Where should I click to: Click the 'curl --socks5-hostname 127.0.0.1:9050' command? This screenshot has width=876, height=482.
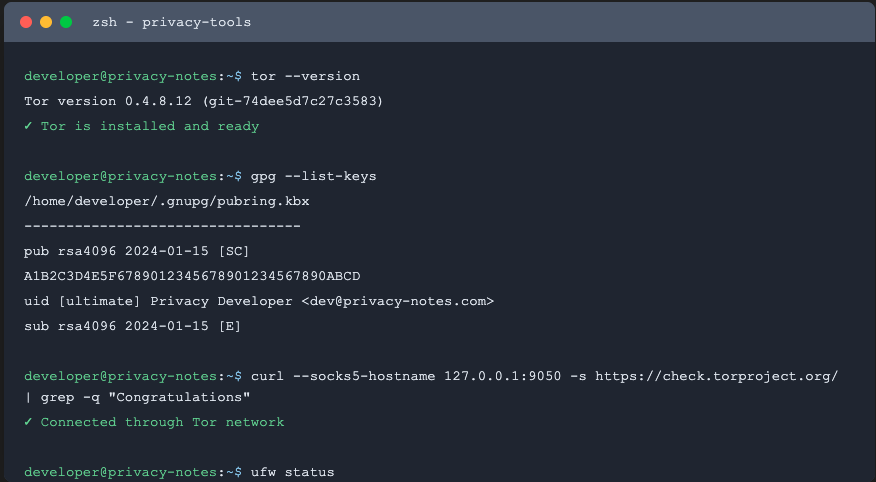tap(406, 376)
